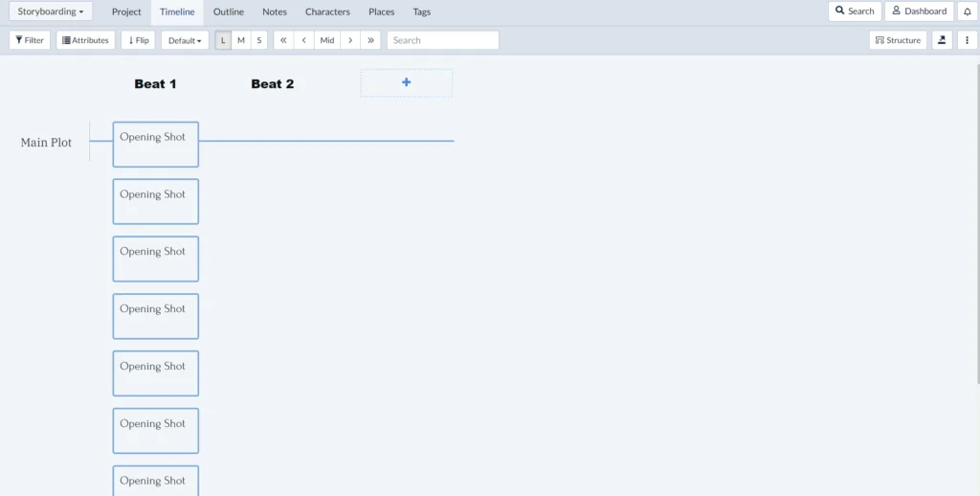Add a new beat with plus
Image resolution: width=980 pixels, height=496 pixels.
click(406, 82)
